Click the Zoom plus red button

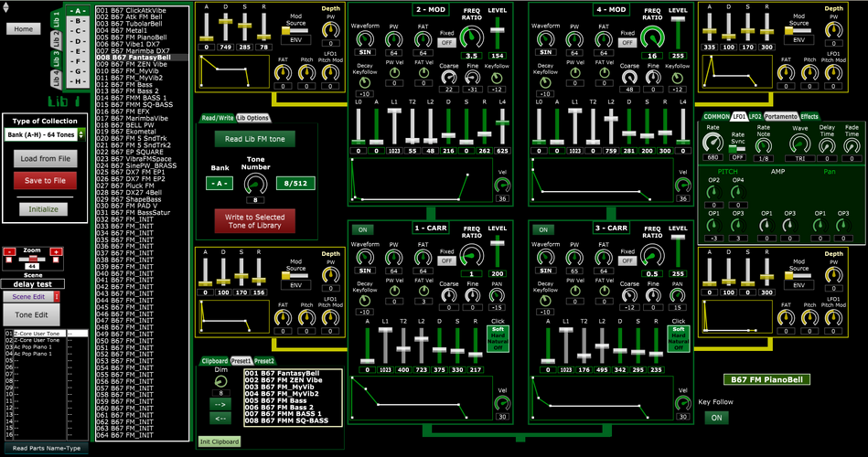[56, 251]
